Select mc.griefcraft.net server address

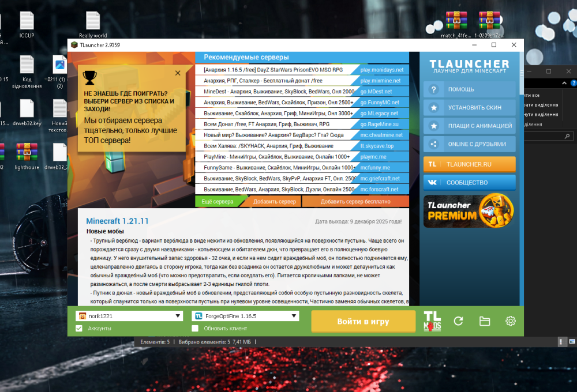pos(380,178)
